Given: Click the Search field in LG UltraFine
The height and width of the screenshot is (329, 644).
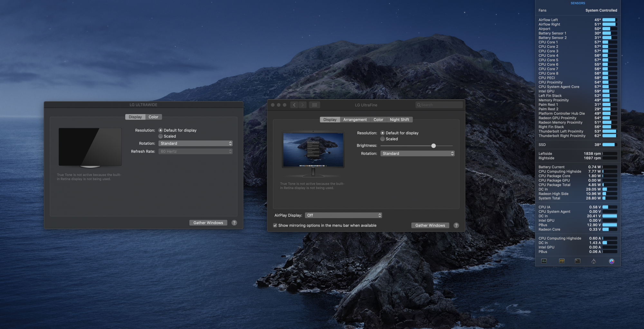Looking at the screenshot, I should (439, 105).
